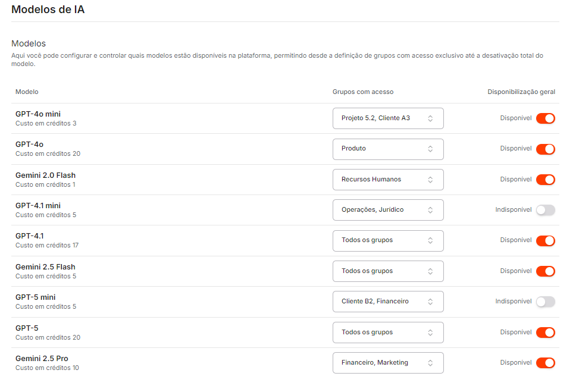
Task: Open GPT-5 row Todos os grupos dropdown
Action: point(388,332)
